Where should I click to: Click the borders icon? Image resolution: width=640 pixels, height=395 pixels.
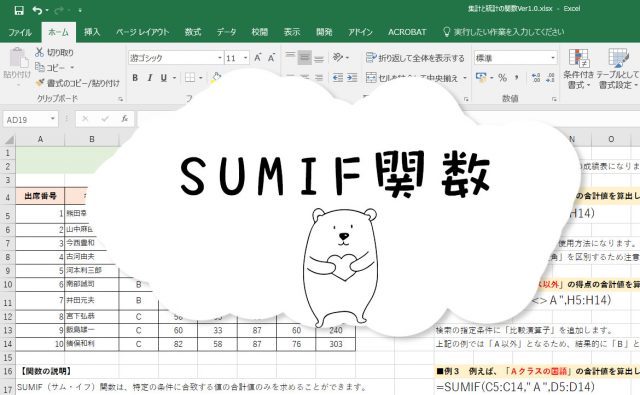pos(190,78)
